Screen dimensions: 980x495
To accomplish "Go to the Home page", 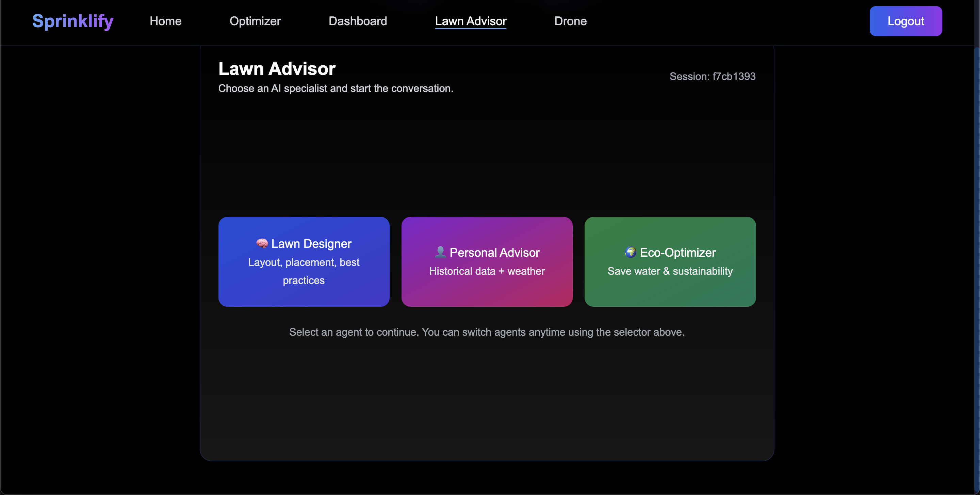I will pos(165,21).
